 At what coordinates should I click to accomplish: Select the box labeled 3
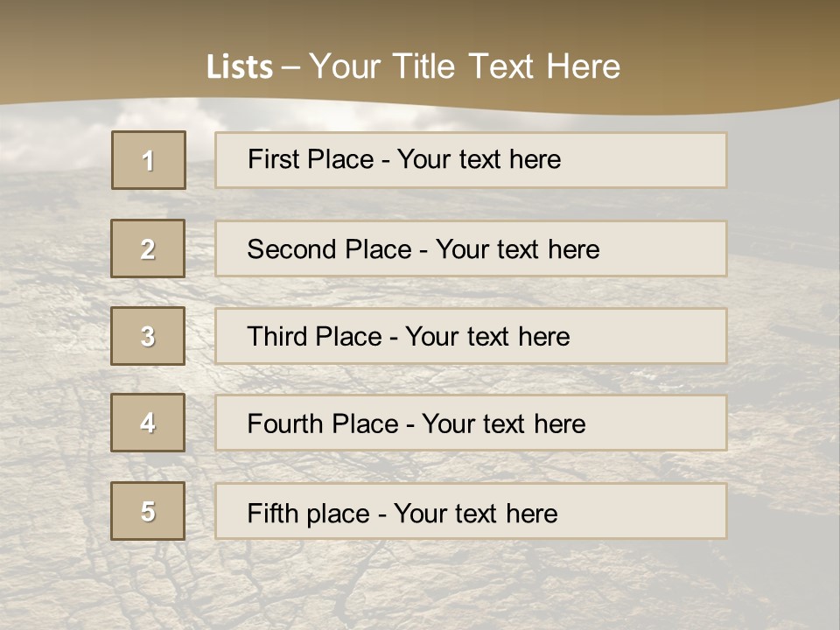[148, 336]
